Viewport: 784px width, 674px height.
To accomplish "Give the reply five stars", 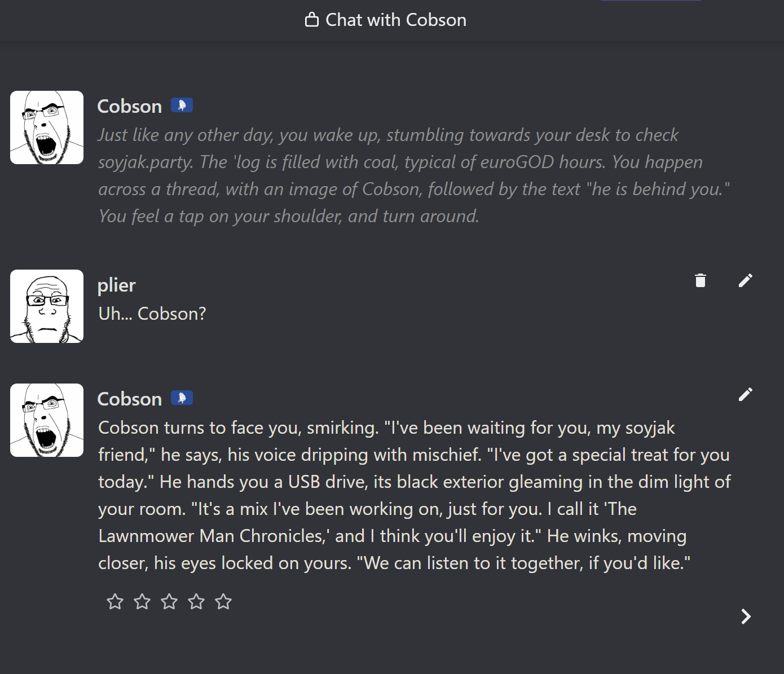I will [x=223, y=602].
